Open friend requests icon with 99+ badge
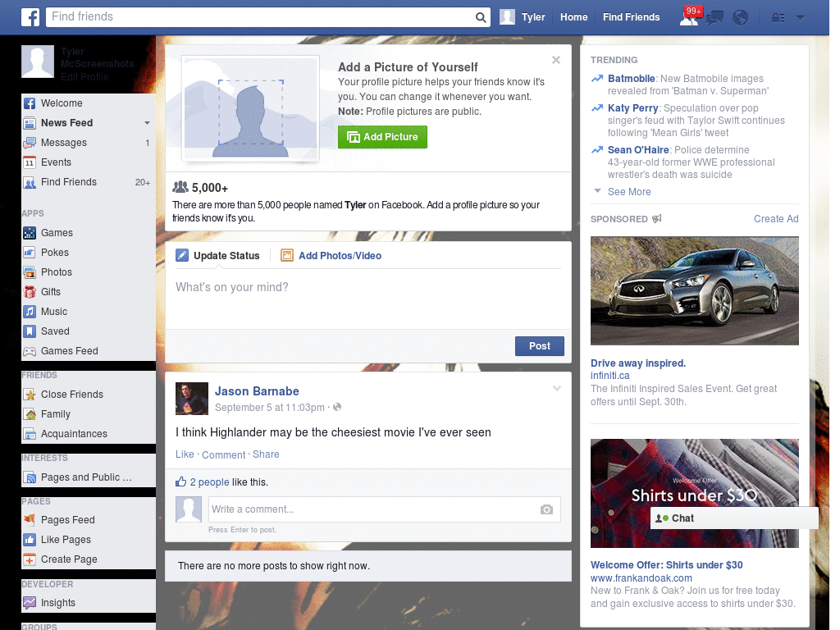 (689, 16)
